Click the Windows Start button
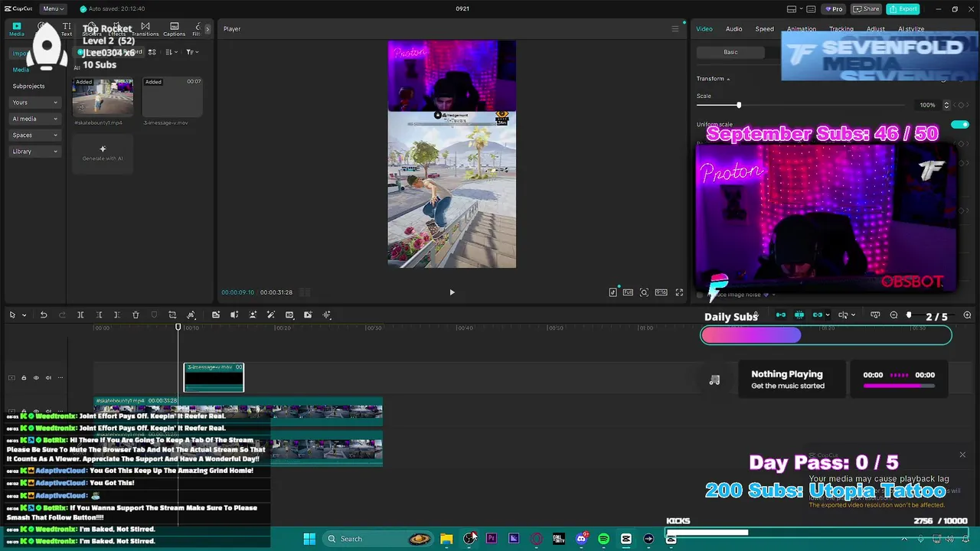This screenshot has width=980, height=551. click(x=309, y=539)
